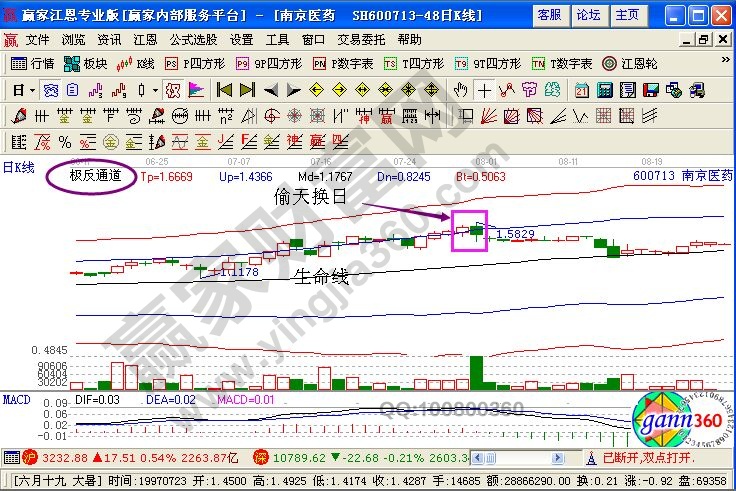Select the circled 金 golden ratio tool
The width and height of the screenshot is (736, 491).
pyautogui.click(x=111, y=142)
